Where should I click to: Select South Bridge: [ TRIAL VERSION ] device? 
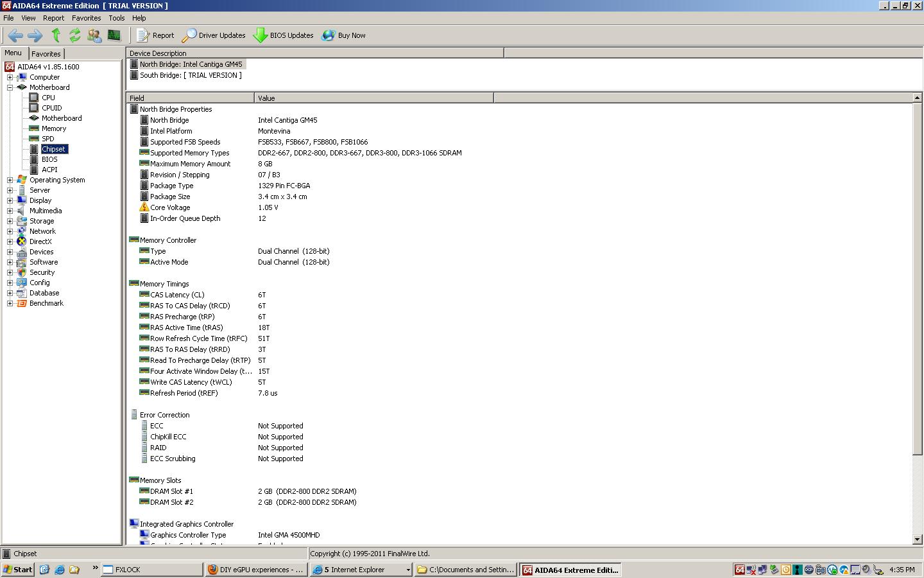191,75
